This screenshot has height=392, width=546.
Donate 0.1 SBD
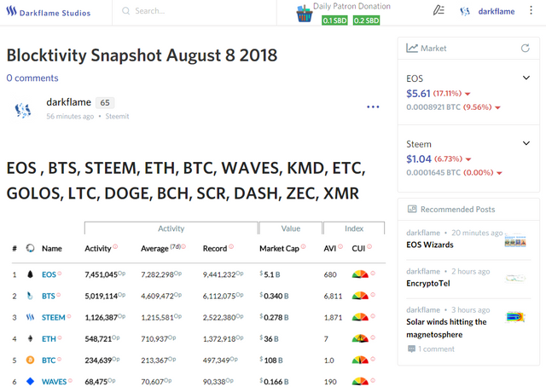point(334,20)
